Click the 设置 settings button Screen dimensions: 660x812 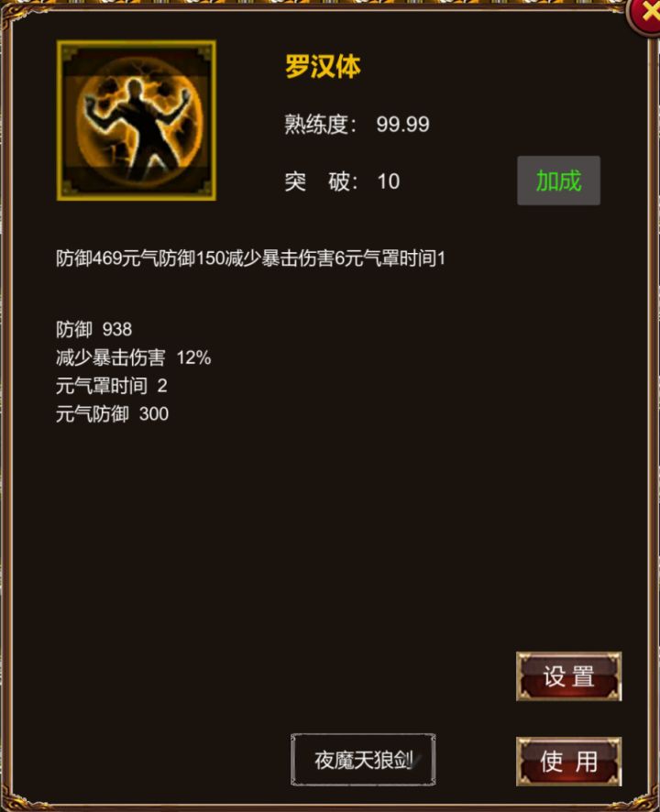coord(569,676)
